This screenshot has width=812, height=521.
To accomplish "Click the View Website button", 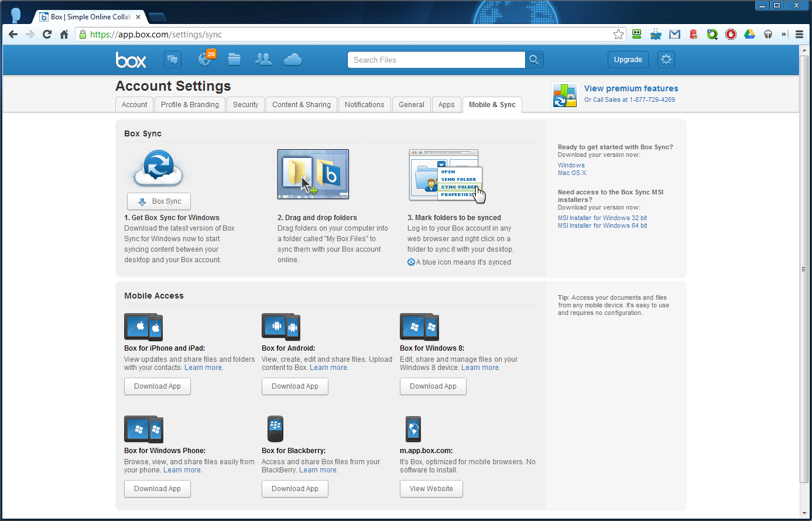I will [431, 489].
